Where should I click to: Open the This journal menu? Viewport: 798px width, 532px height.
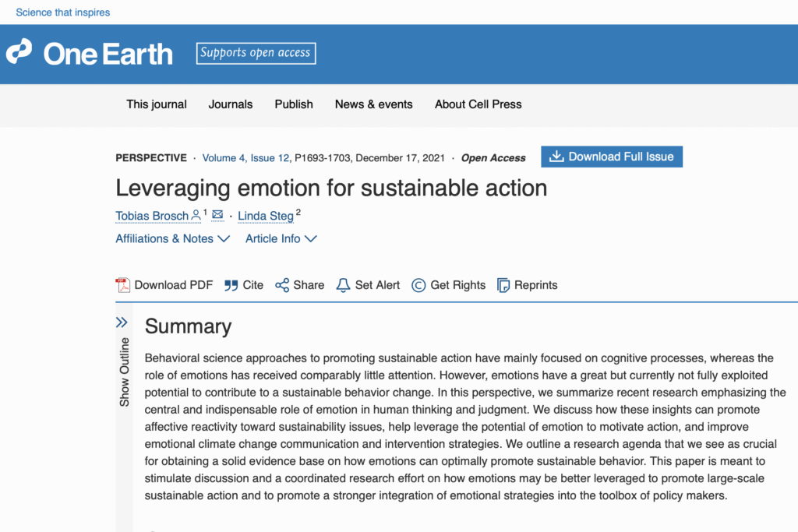(x=156, y=104)
